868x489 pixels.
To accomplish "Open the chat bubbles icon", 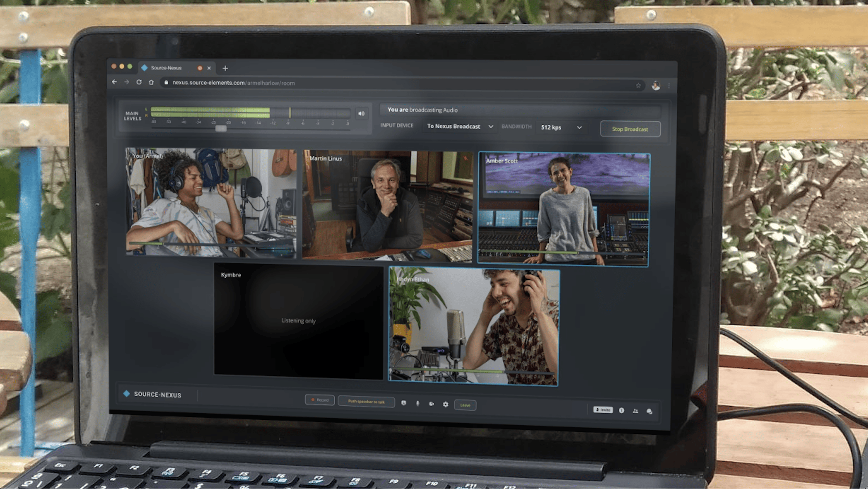I will click(649, 411).
